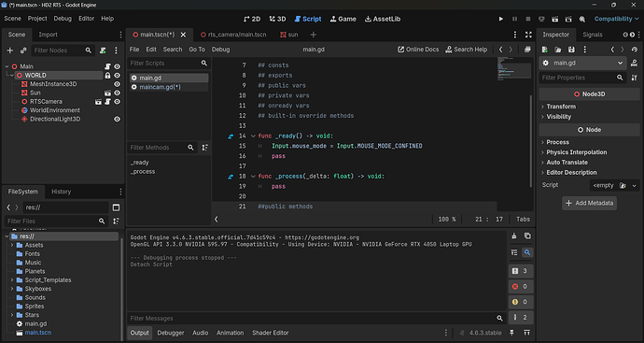This screenshot has height=343, width=644.
Task: Click the Filter Nodes search field
Action: tap(63, 50)
